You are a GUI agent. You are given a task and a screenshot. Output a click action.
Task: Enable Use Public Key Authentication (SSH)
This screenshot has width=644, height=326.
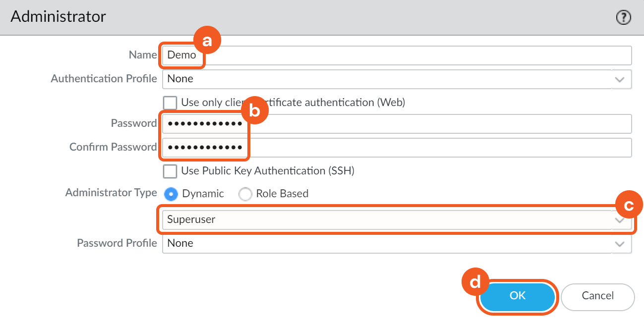click(170, 171)
